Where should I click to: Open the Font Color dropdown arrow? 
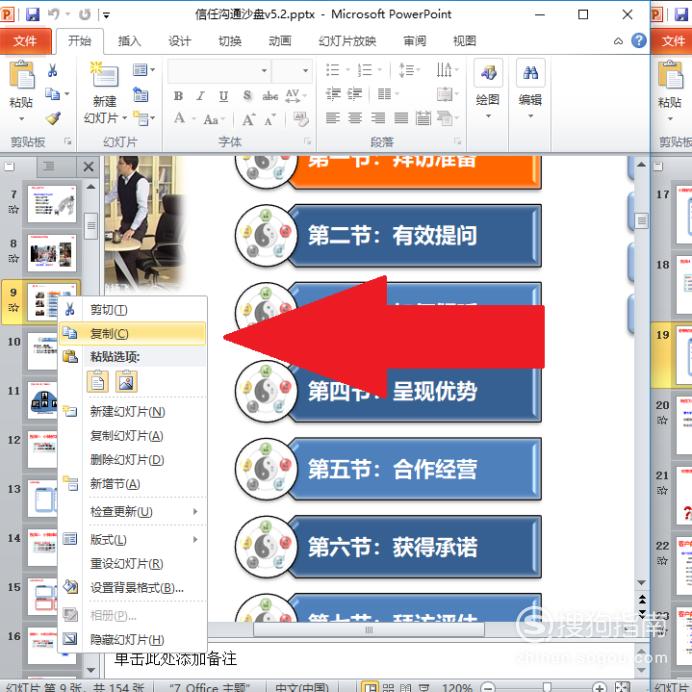pyautogui.click(x=194, y=119)
